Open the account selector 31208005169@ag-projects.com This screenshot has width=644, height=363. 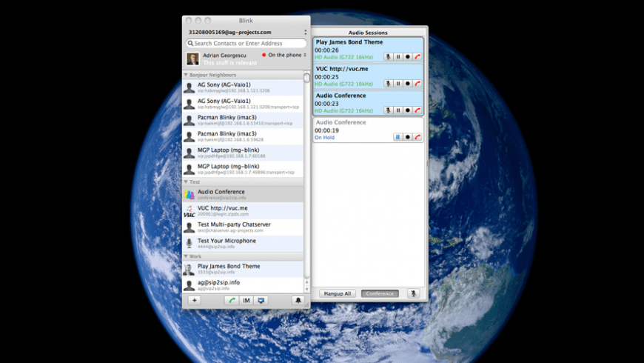tap(246, 32)
